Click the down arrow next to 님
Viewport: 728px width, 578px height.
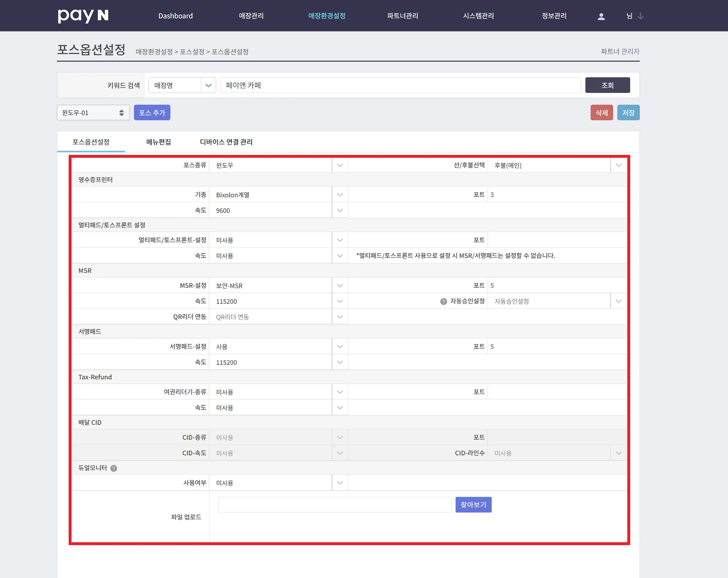[641, 16]
